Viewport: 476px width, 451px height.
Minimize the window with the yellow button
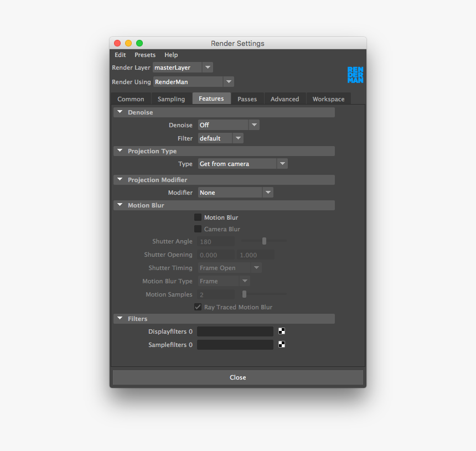pos(128,43)
